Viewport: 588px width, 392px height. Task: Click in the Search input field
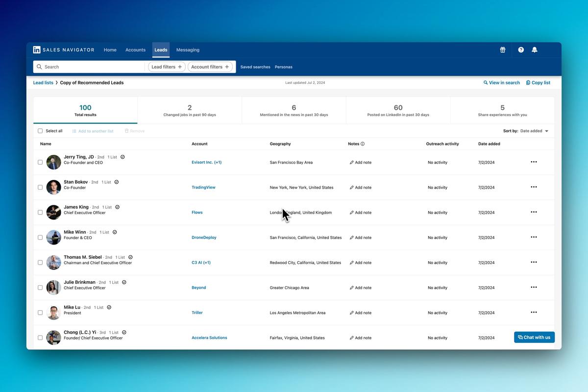tap(89, 67)
